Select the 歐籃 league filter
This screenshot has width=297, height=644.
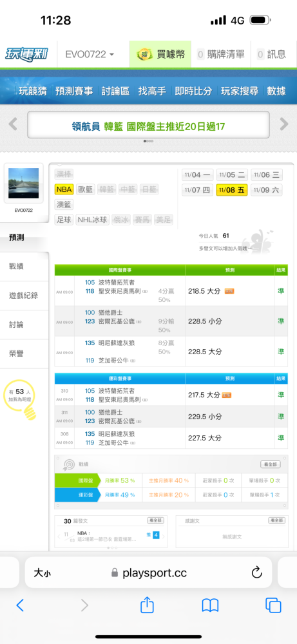86,189
